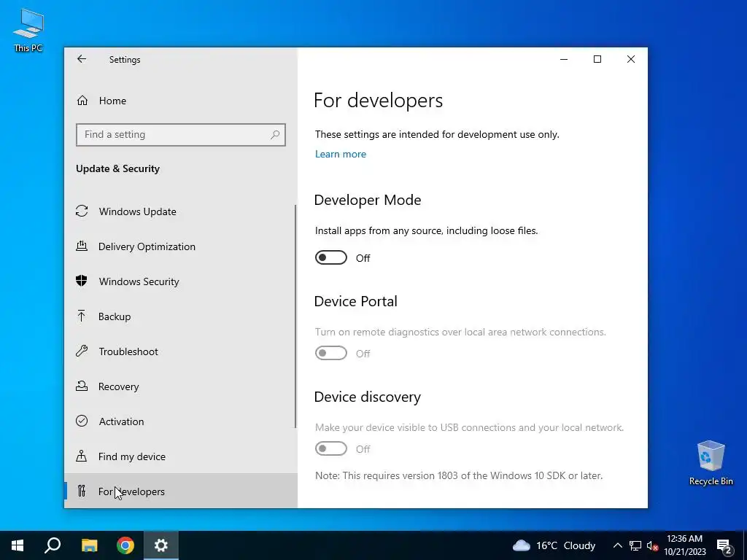Click the Find my device person icon
Viewport: 747px width, 560px height.
pos(82,456)
